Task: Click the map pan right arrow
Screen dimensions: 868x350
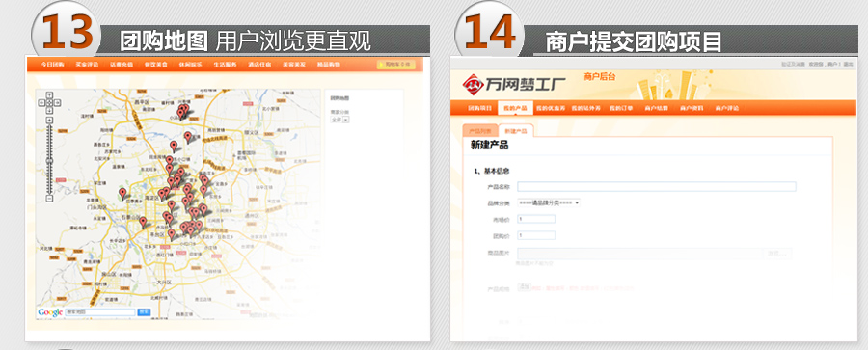Action: click(x=58, y=102)
